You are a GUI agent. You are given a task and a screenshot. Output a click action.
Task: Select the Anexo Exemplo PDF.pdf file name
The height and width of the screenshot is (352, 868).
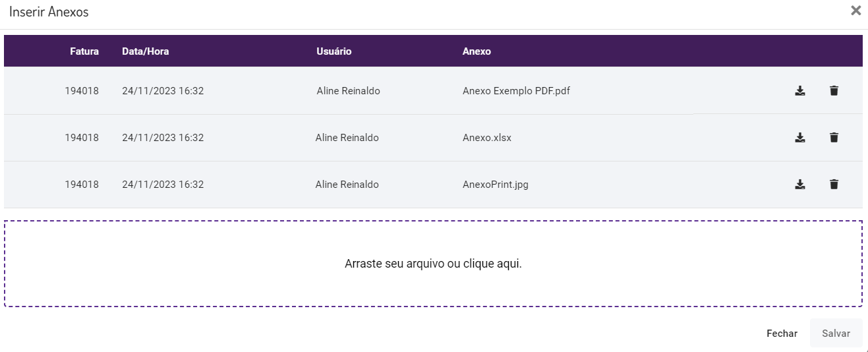click(x=516, y=91)
